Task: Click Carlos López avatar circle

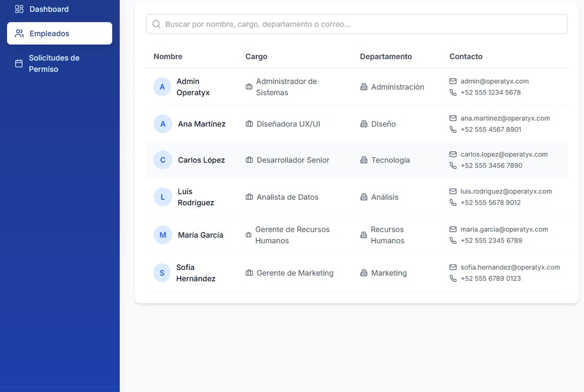Action: pos(163,160)
